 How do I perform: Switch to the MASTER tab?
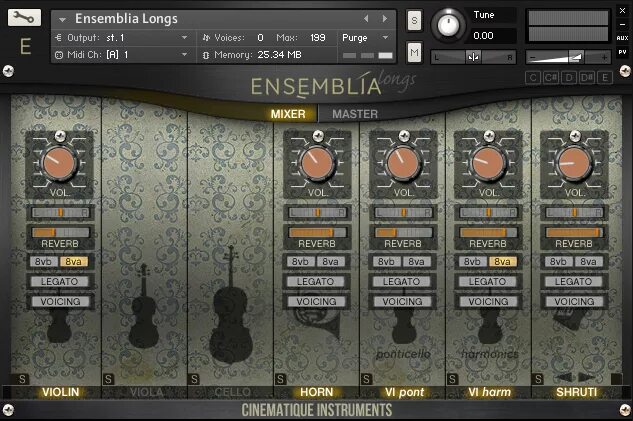tap(355, 114)
